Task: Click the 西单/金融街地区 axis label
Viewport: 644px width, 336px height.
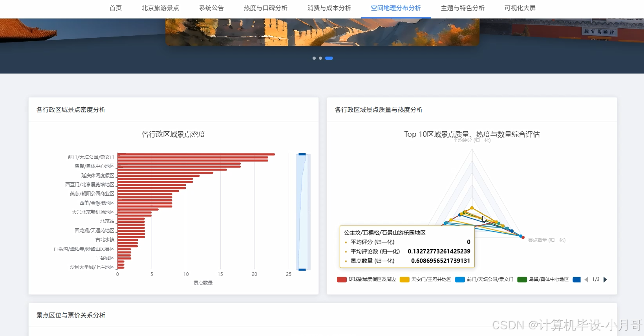Action: click(97, 203)
